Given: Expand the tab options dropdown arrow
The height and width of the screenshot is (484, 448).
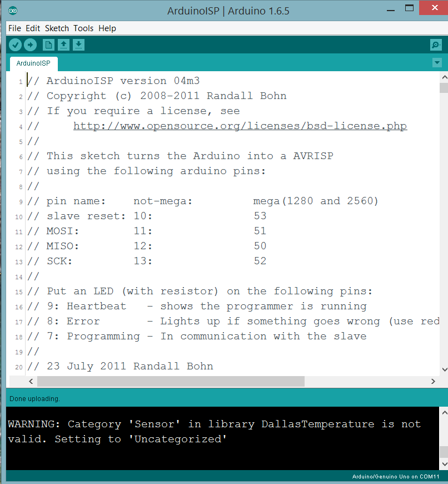Looking at the screenshot, I should coord(437,63).
